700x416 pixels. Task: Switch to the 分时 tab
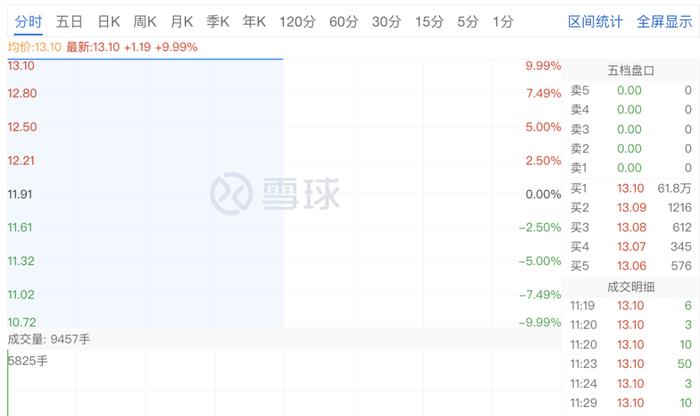point(28,21)
